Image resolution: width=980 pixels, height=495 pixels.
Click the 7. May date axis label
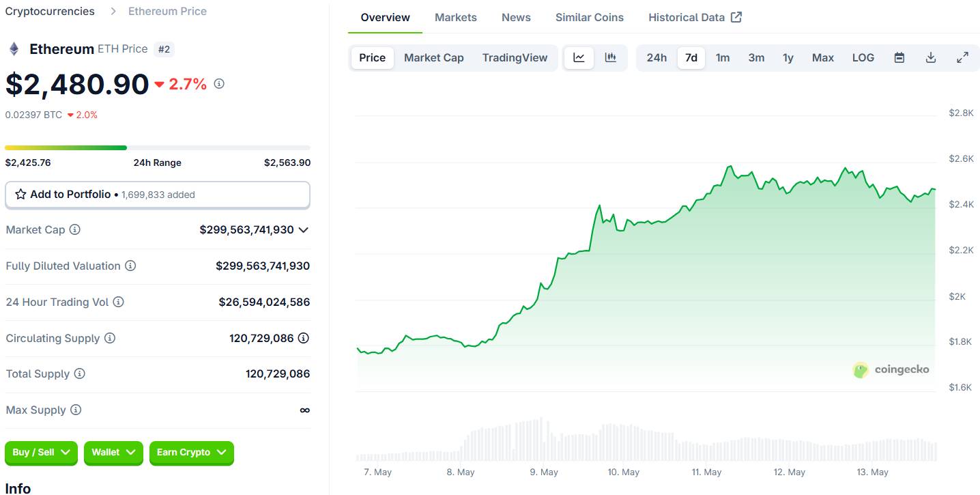tap(378, 472)
